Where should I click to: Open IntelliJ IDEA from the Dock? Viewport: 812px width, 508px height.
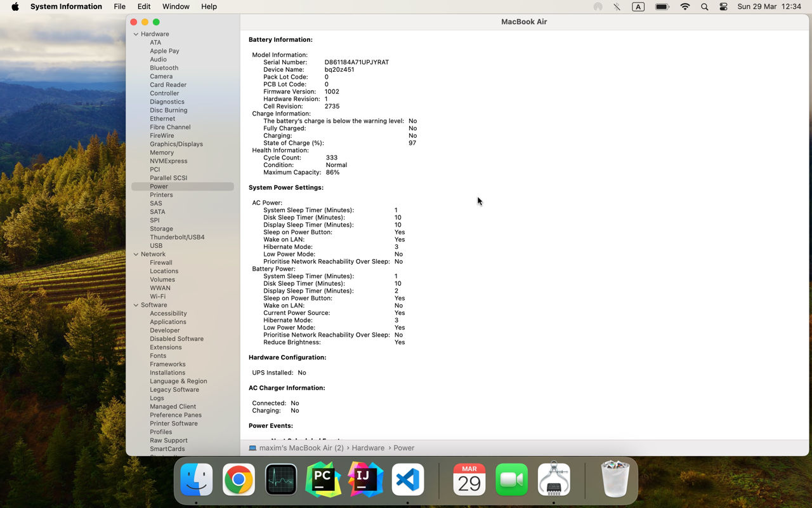365,479
